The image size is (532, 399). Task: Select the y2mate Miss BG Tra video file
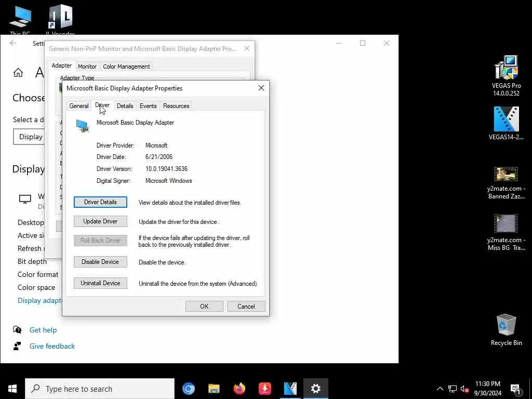[506, 233]
